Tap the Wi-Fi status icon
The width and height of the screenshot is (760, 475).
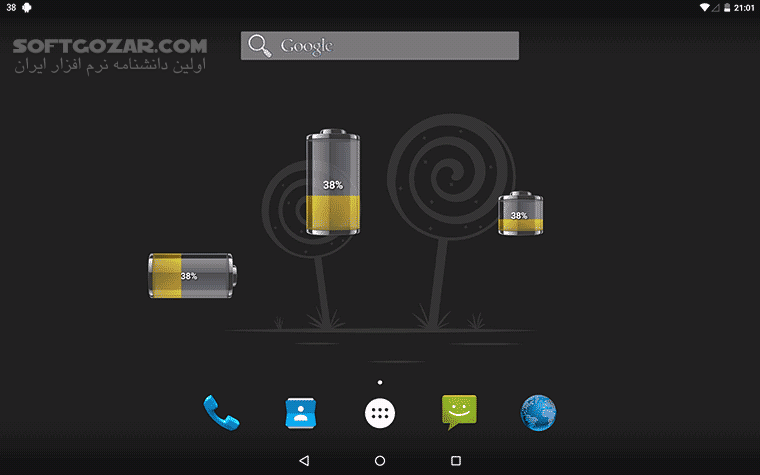pyautogui.click(x=704, y=8)
